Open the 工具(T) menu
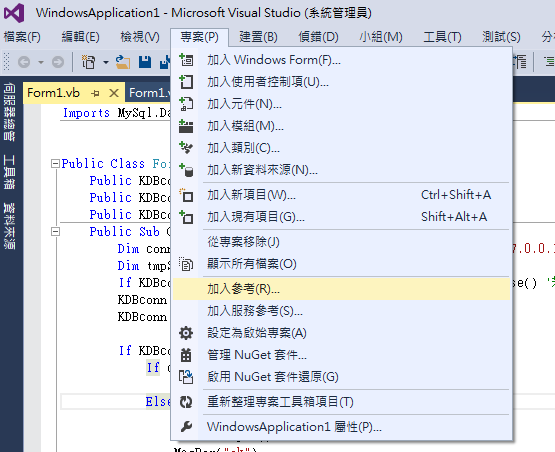This screenshot has height=452, width=555. point(442,37)
